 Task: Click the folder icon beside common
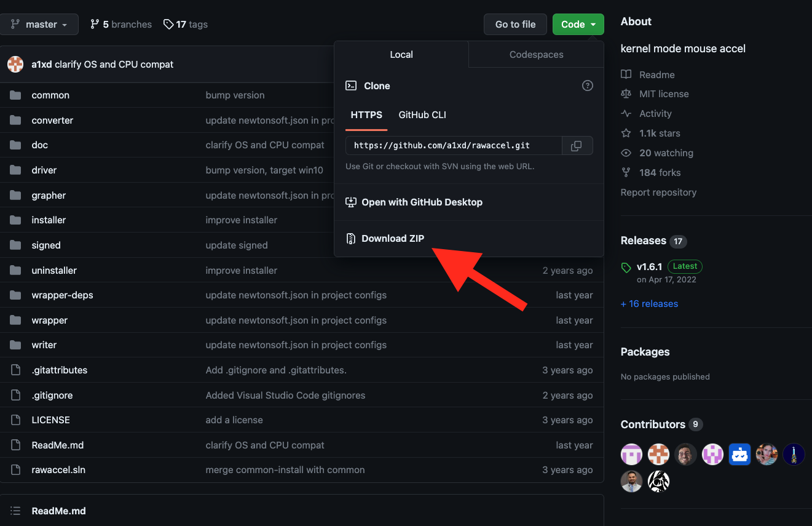(16, 95)
